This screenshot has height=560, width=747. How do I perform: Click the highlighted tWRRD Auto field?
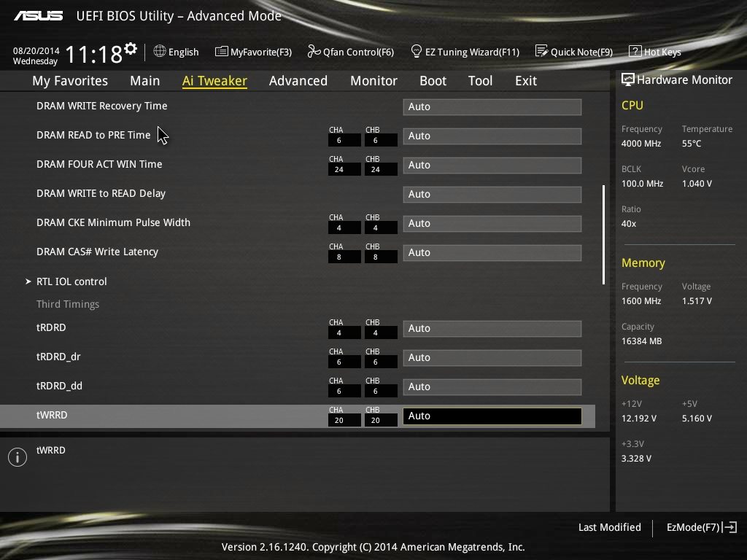pyautogui.click(x=492, y=416)
